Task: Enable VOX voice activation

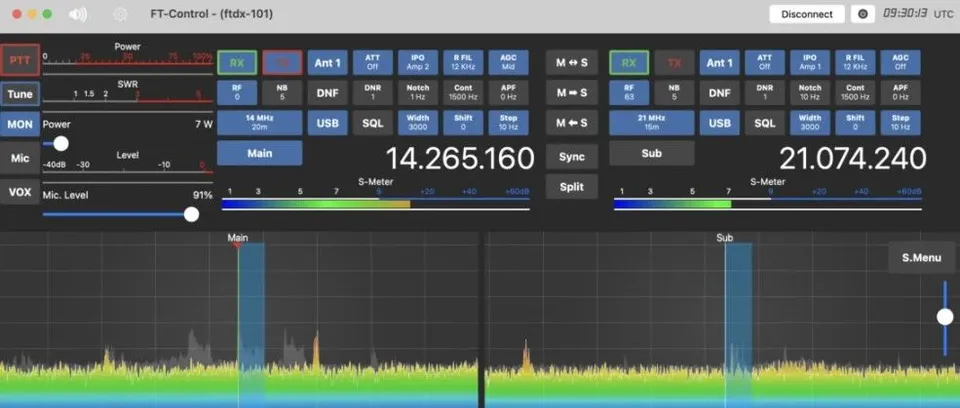Action: pos(20,191)
